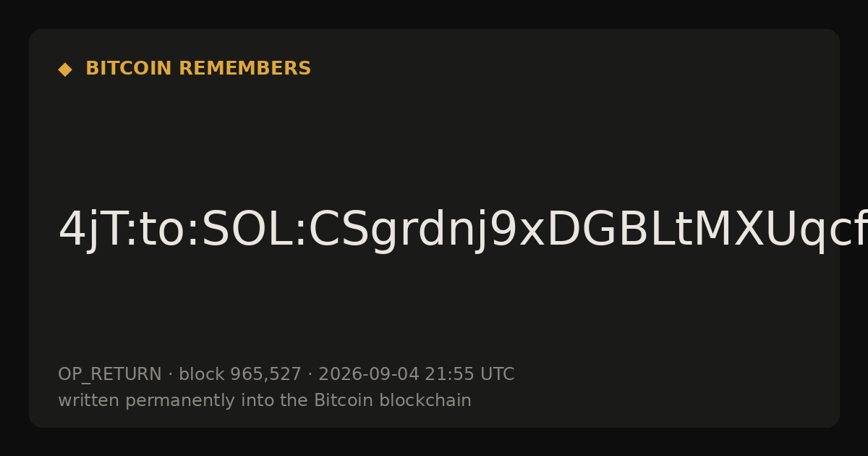The height and width of the screenshot is (456, 868).
Task: Click the large OP_RETURN message text
Action: click(x=463, y=230)
